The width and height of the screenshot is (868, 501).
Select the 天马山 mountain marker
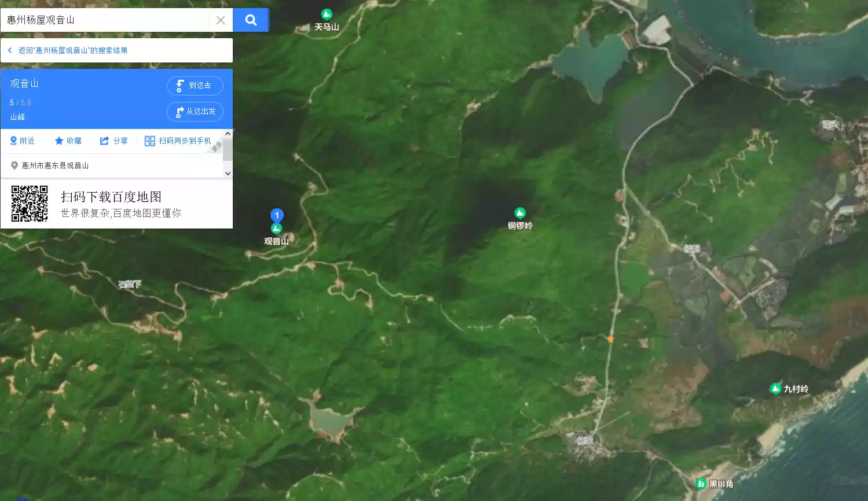tap(327, 14)
